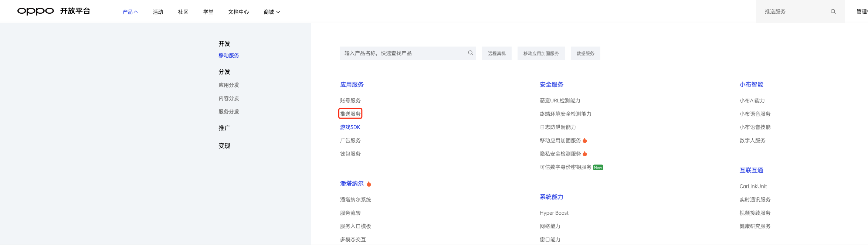
Task: Open 服务流转 link
Action: [x=350, y=213]
